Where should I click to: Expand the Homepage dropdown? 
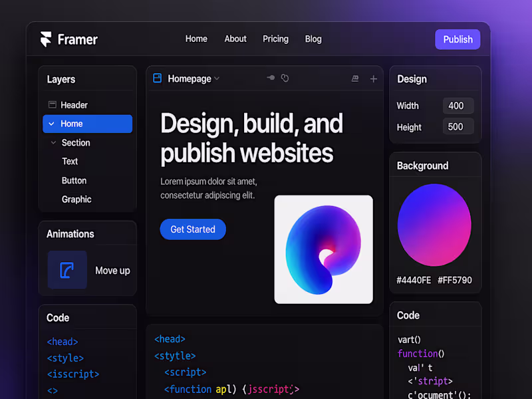coord(217,78)
